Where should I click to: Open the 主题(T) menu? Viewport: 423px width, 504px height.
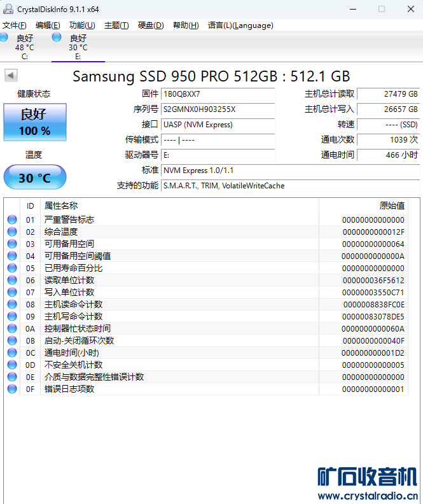(116, 25)
